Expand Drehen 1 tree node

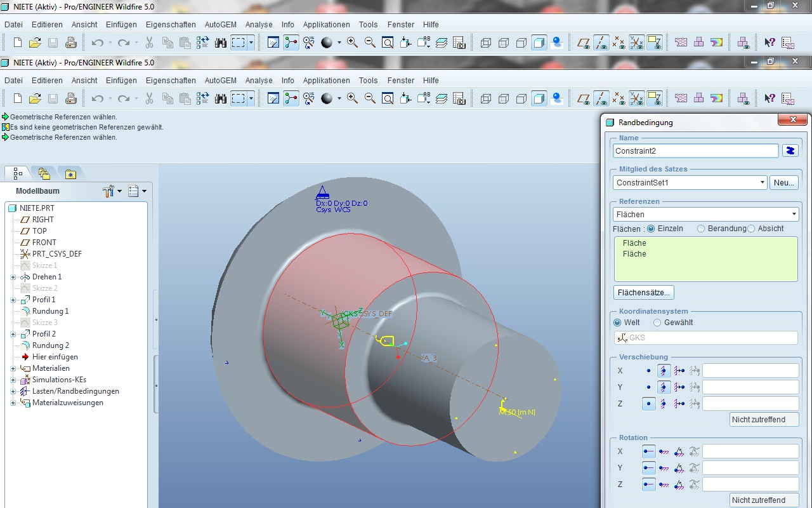(13, 277)
